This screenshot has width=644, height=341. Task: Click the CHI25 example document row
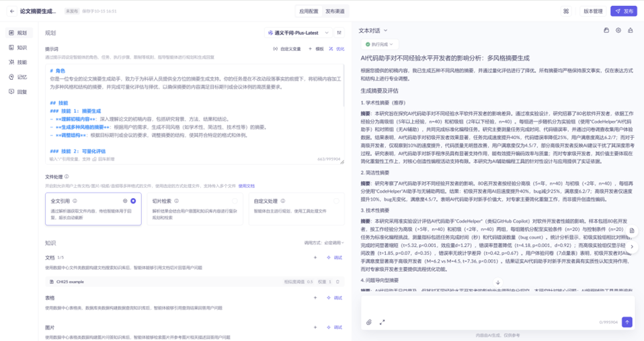coord(195,282)
